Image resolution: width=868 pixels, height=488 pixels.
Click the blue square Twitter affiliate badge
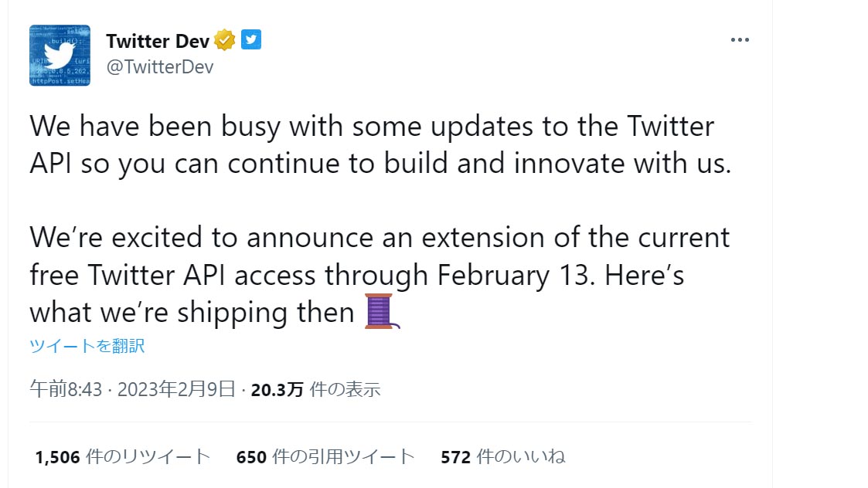click(x=251, y=39)
